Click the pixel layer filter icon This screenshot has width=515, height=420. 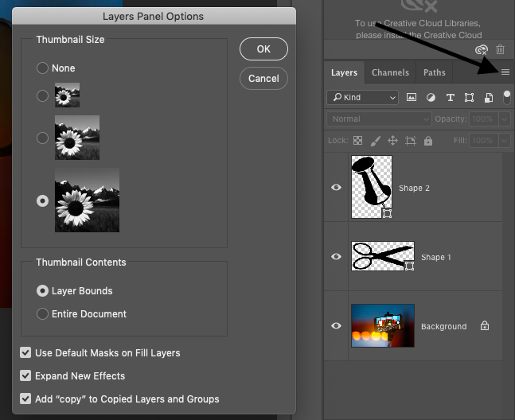click(412, 97)
